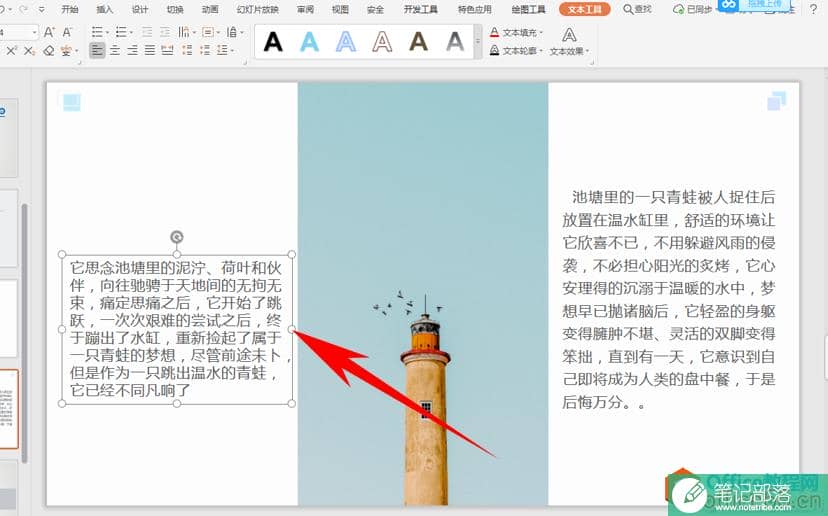
Task: Apply the dark brown text style
Action: pos(418,41)
